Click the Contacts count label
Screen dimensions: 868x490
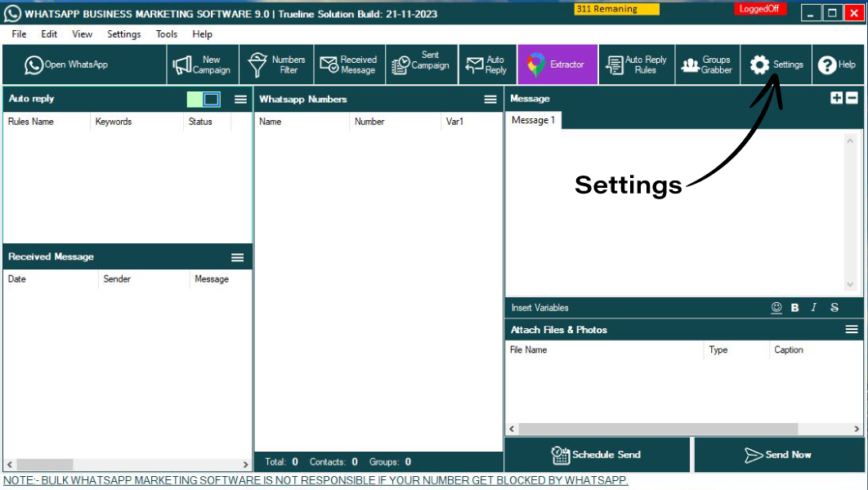(x=333, y=461)
